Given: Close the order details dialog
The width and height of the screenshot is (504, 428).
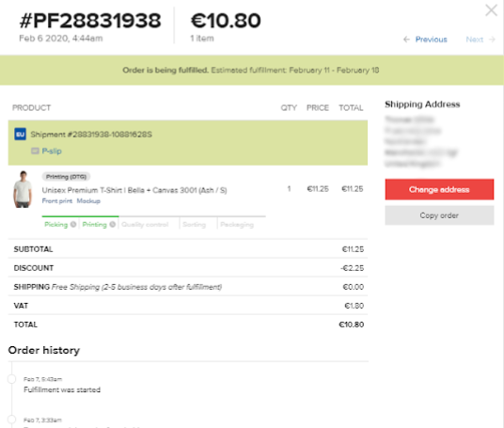Looking at the screenshot, I should (491, 10).
